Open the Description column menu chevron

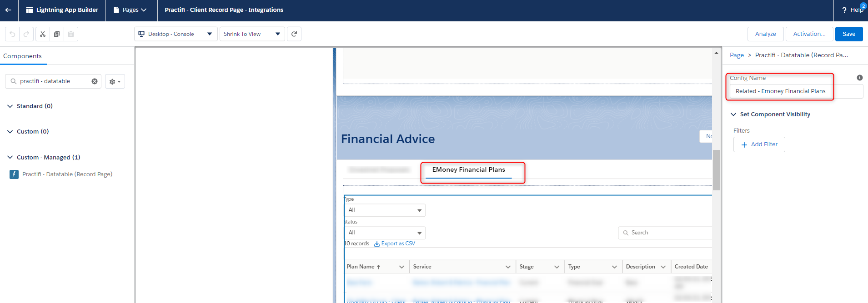click(663, 267)
